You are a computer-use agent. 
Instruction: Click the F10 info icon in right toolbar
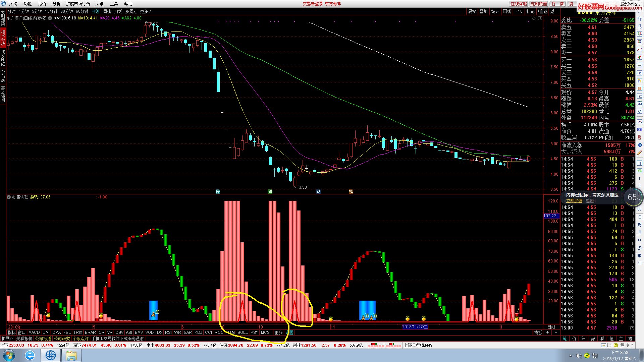[x=640, y=73]
